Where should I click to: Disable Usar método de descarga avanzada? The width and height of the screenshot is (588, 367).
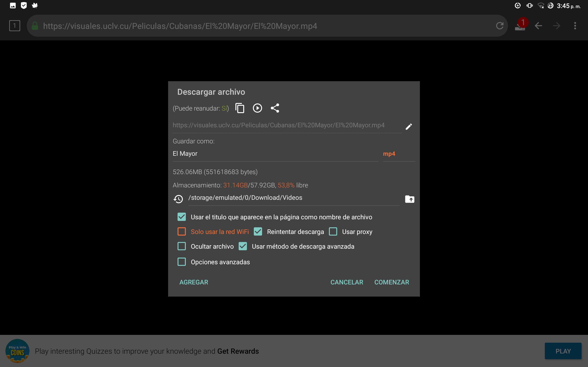(x=243, y=246)
